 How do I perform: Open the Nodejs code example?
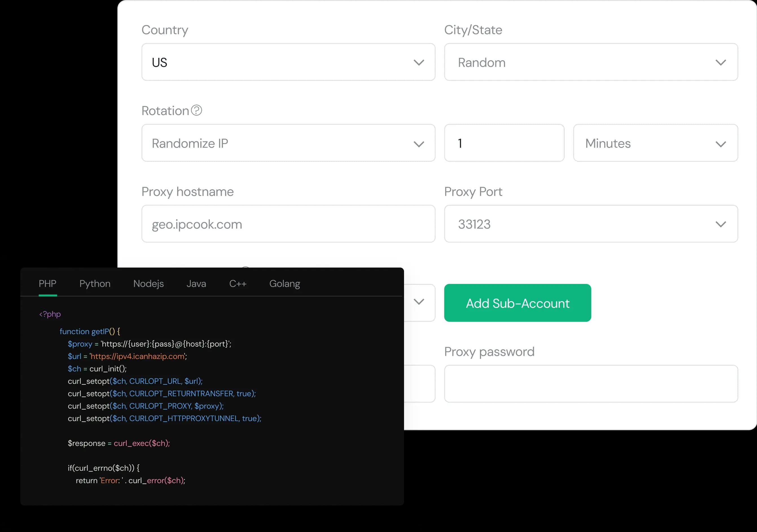pyautogui.click(x=148, y=284)
